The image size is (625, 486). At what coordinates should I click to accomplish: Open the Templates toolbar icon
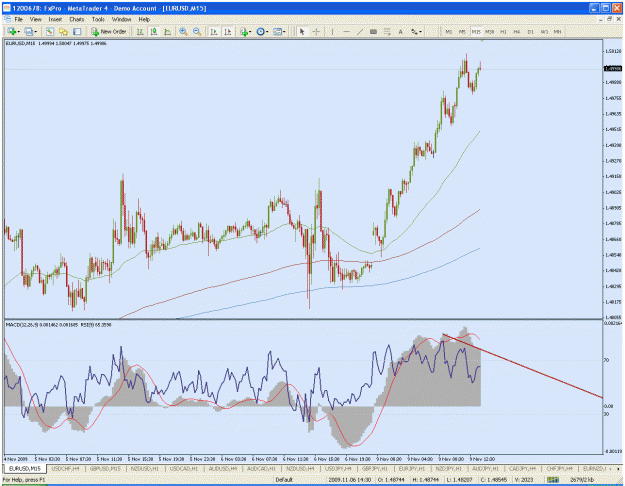pyautogui.click(x=277, y=31)
